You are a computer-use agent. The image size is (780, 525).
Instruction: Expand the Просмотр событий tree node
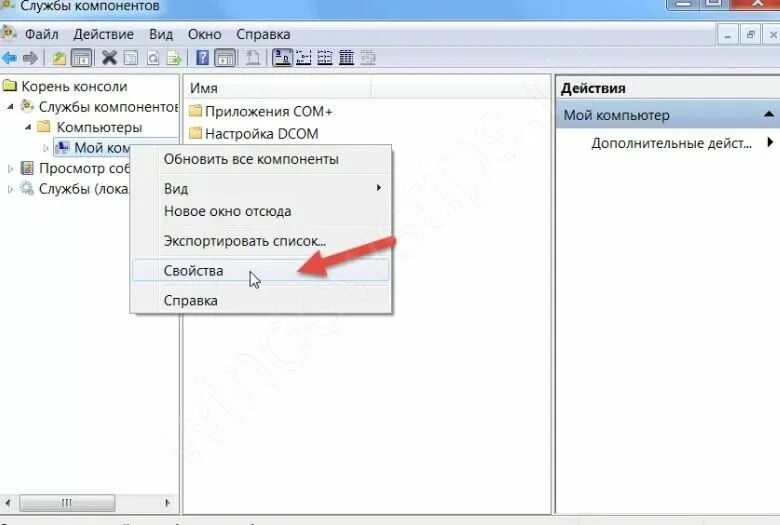click(10, 169)
